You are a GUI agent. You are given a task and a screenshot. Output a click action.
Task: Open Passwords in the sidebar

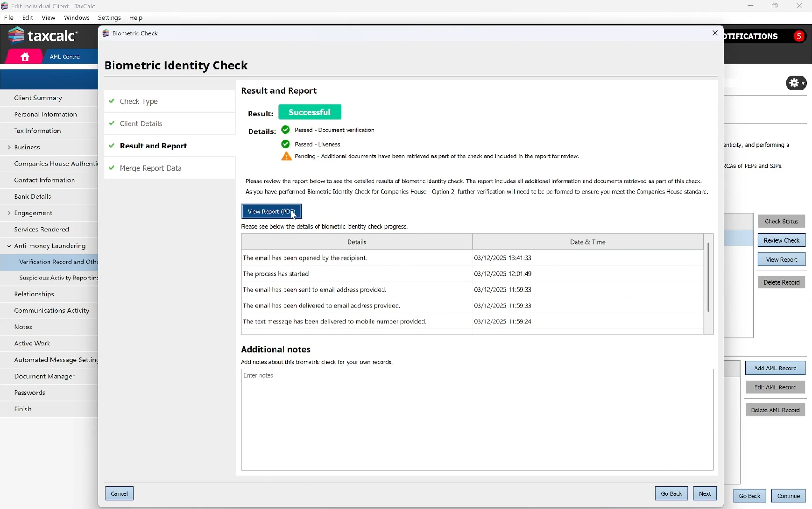pyautogui.click(x=49, y=393)
